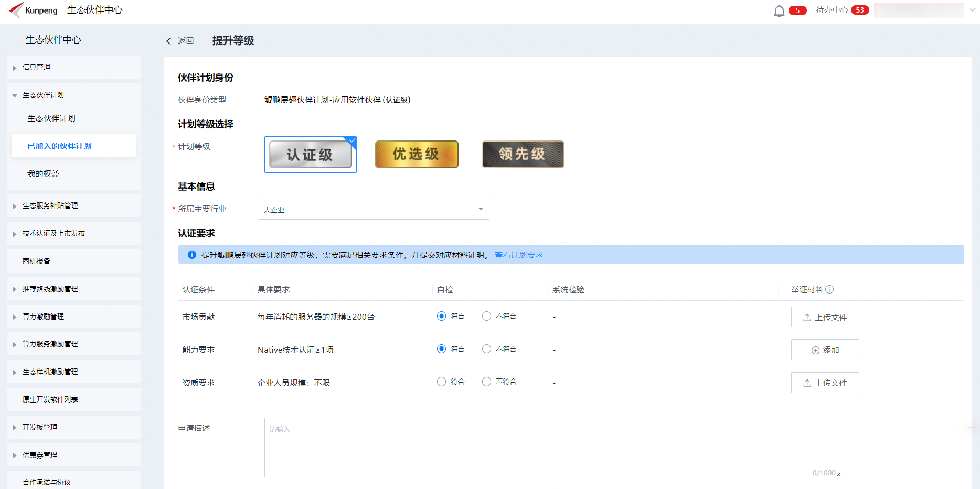Expand the 信息管理 menu

point(74,67)
